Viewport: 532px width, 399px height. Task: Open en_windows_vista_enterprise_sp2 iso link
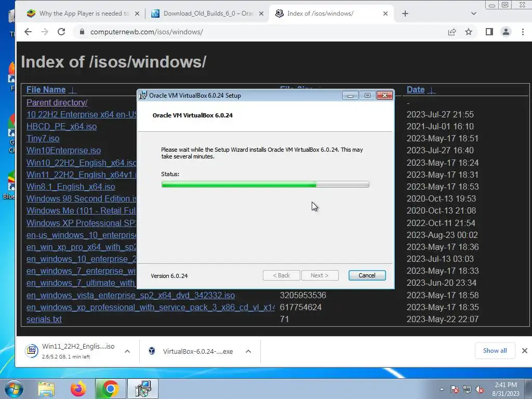[x=130, y=295]
